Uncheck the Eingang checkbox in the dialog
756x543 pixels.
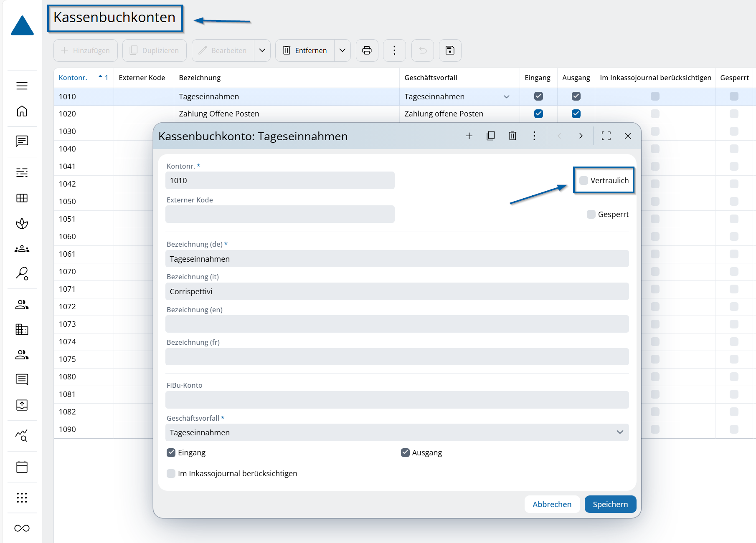click(x=171, y=452)
